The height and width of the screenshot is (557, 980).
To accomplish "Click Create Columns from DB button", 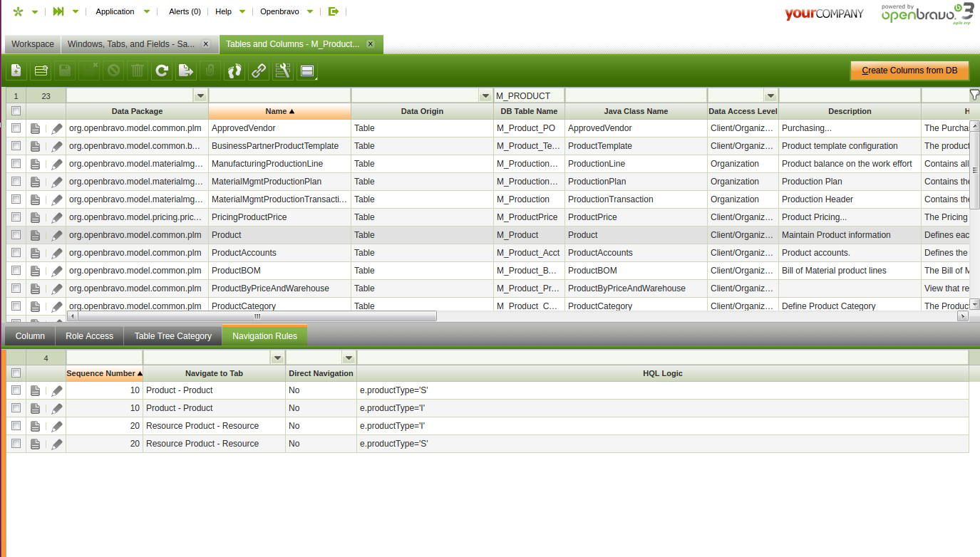I will (x=909, y=71).
